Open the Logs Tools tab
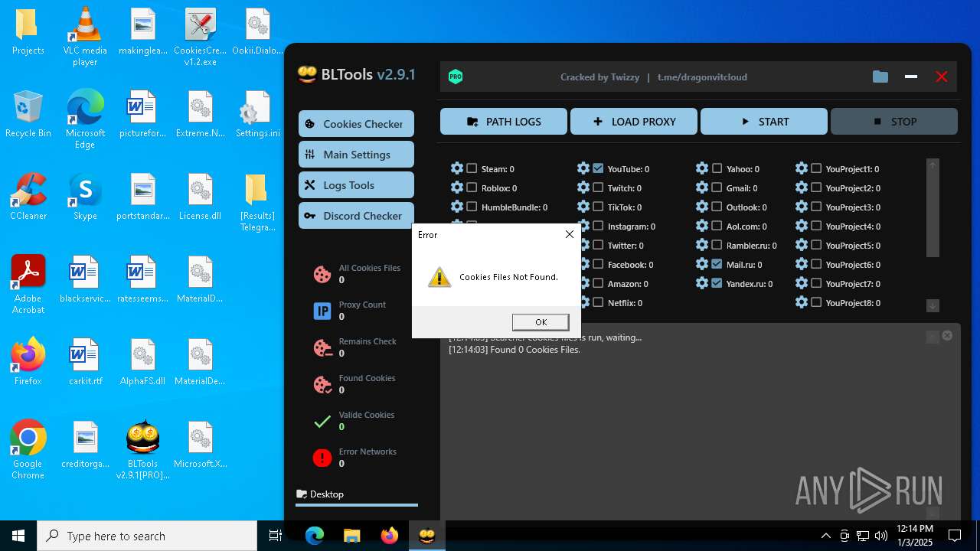Image resolution: width=980 pixels, height=551 pixels. [x=356, y=185]
